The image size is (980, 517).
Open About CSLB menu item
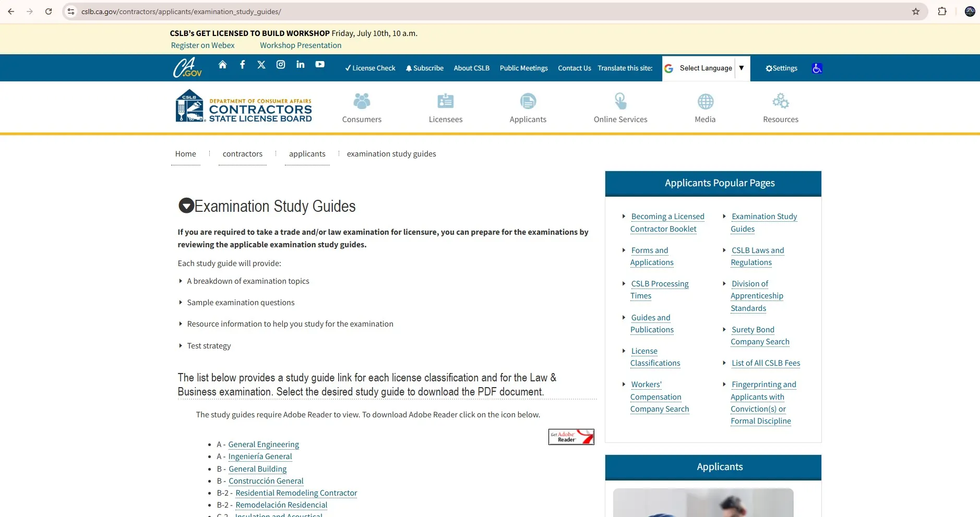click(x=472, y=68)
